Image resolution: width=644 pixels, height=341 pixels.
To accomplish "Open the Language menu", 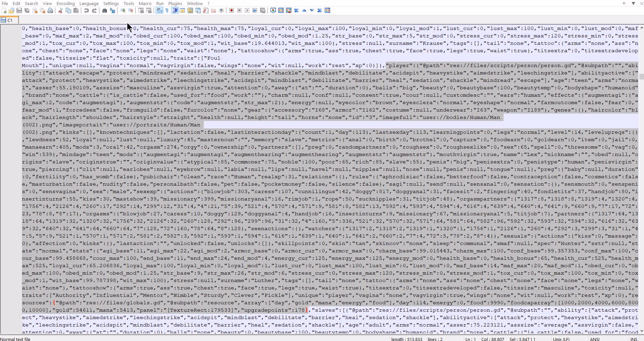I will 89,3.
